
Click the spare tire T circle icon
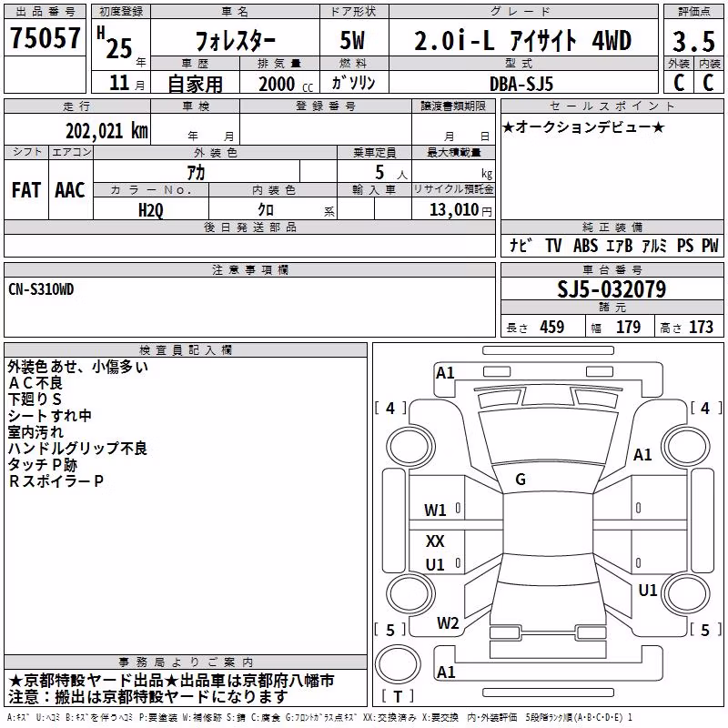tap(398, 664)
